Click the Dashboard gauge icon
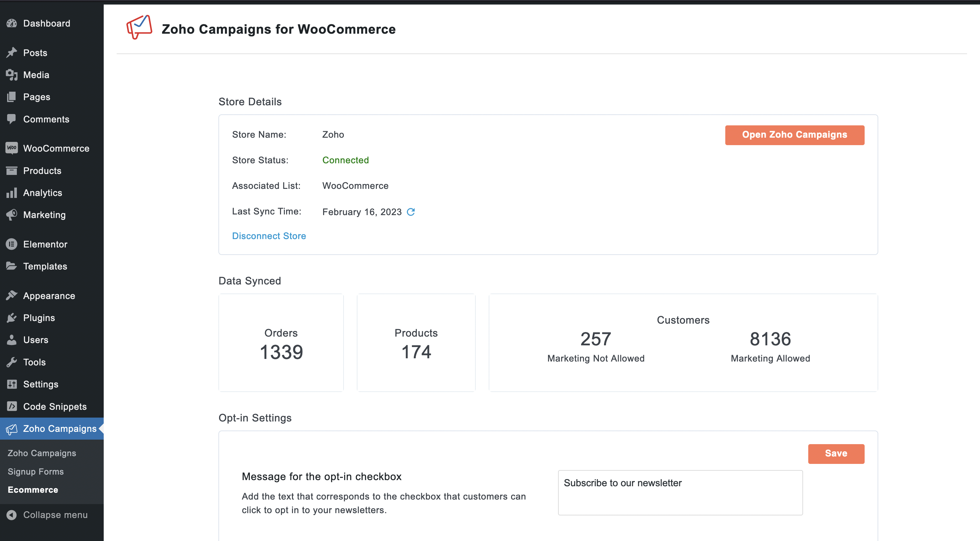Screen dimensions: 980x541 pos(12,23)
